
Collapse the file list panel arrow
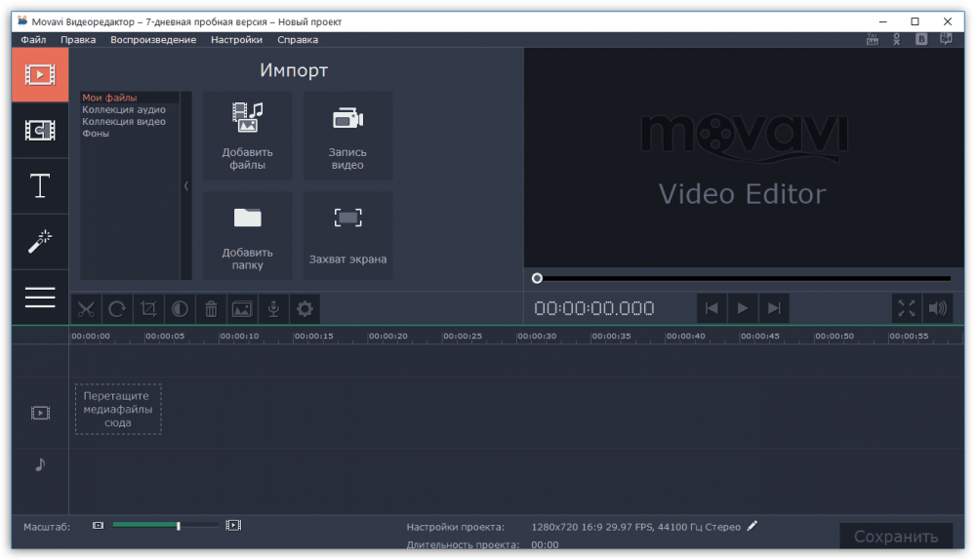pos(186,185)
